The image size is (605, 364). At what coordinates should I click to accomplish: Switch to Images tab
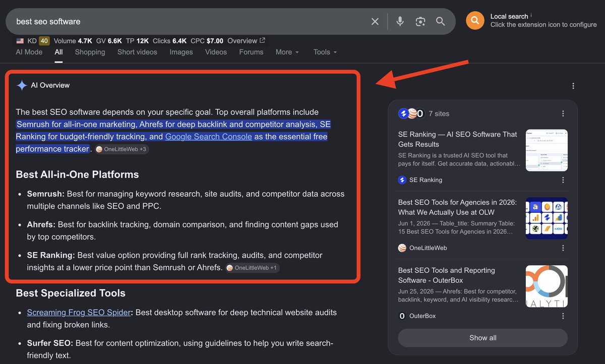[181, 52]
